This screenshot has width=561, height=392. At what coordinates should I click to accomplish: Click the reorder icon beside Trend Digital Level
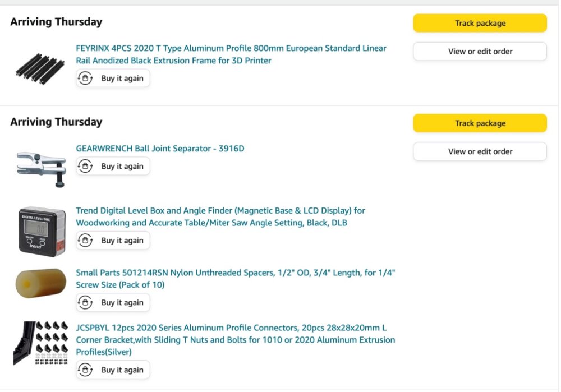[x=85, y=241]
